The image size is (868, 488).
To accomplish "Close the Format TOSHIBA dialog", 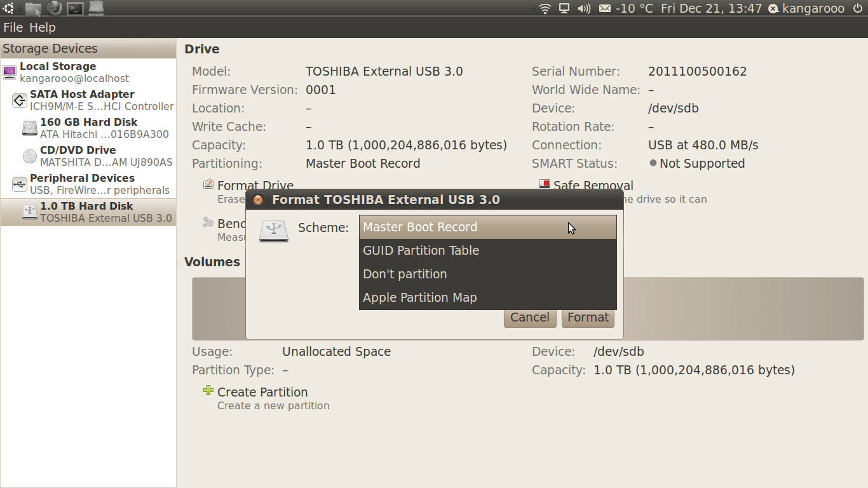I will 258,200.
